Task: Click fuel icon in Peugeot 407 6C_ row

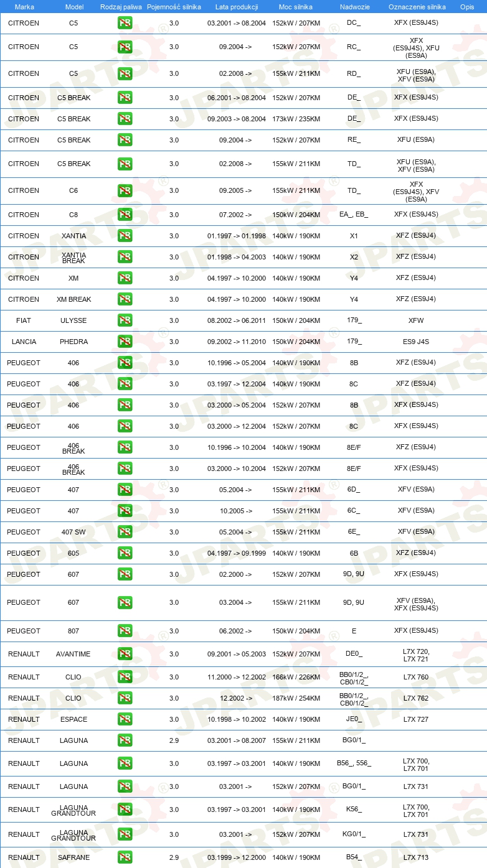Action: click(125, 511)
